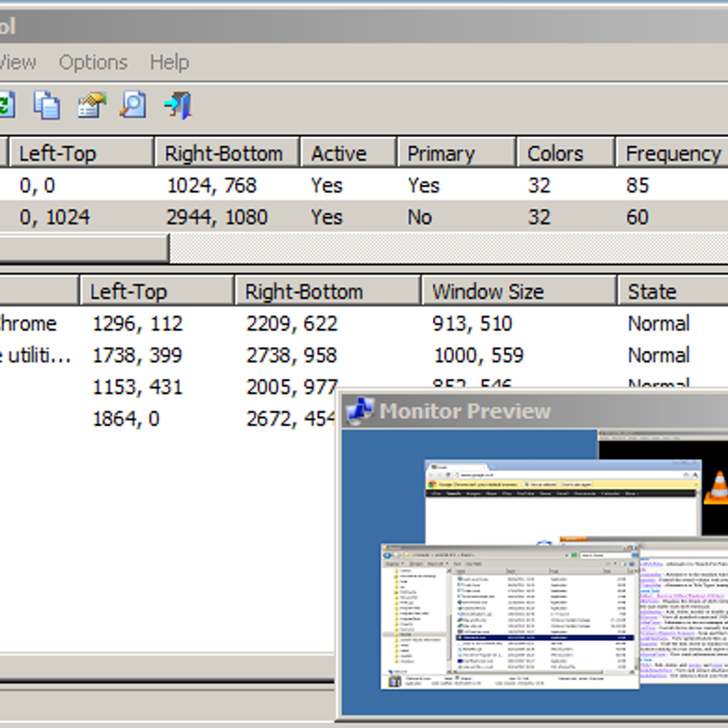728x728 pixels.
Task: Open the Options menu
Action: coord(93,62)
